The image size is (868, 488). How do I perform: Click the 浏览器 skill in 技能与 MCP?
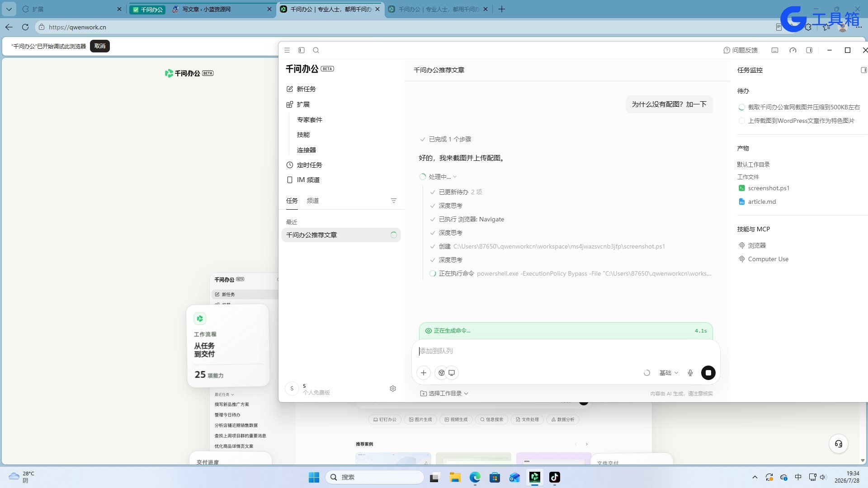[x=752, y=245]
